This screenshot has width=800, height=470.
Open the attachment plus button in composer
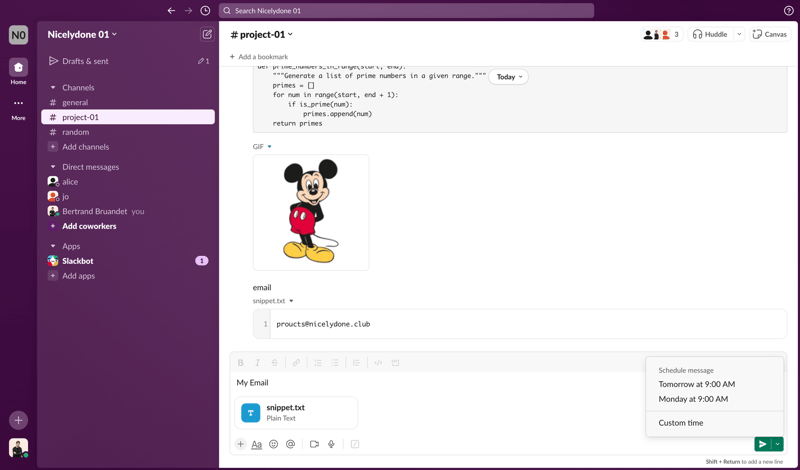(240, 444)
